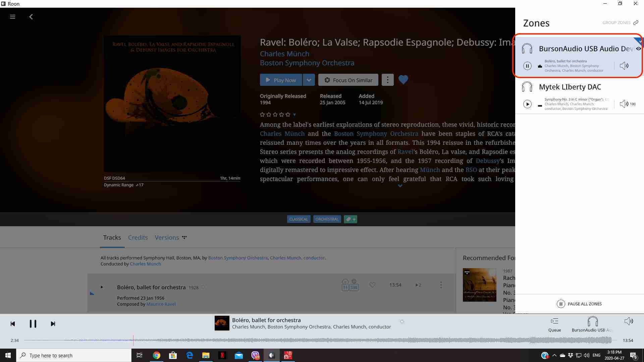Open the star rating dropdown arrow
The width and height of the screenshot is (644, 362).
click(x=294, y=115)
